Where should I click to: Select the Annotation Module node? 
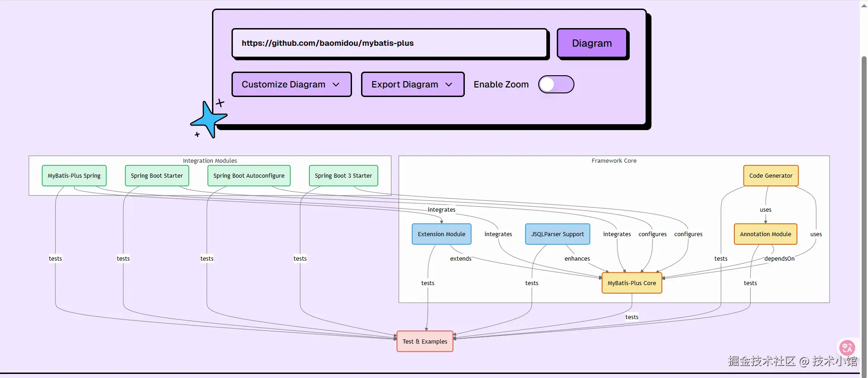765,234
